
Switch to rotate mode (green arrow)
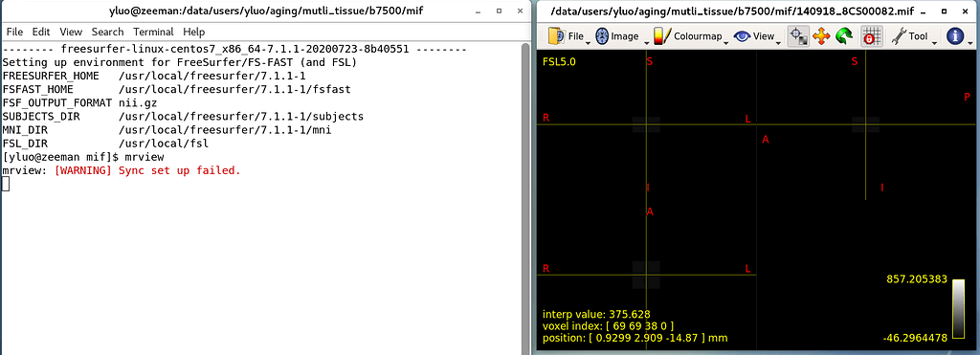(x=844, y=37)
